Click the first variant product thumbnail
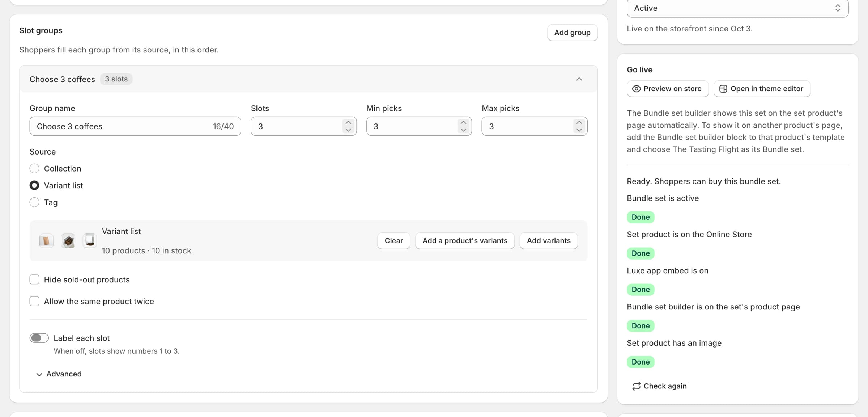 coord(46,241)
